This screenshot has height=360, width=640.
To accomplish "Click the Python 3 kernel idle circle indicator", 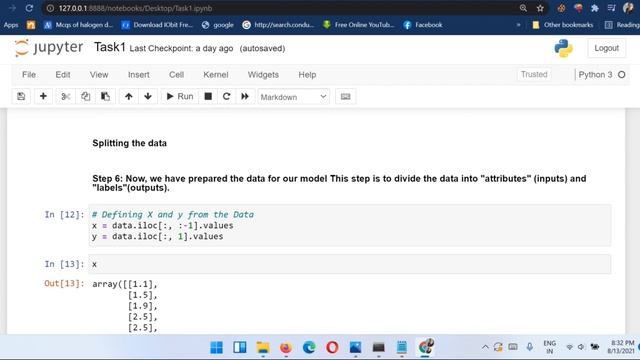I will click(622, 75).
